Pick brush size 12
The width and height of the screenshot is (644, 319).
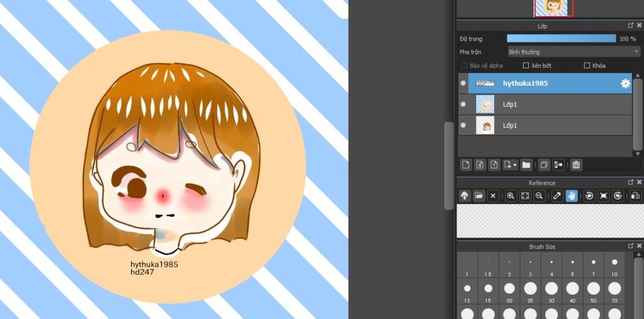pos(467,291)
